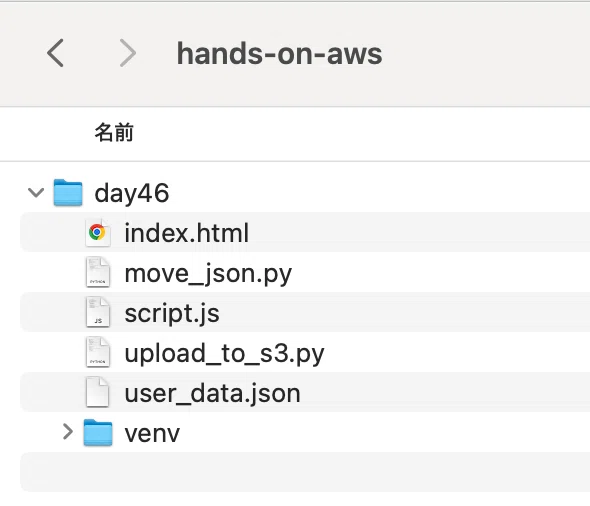Sort by the 名前 column header
590x506 pixels.
[x=114, y=132]
